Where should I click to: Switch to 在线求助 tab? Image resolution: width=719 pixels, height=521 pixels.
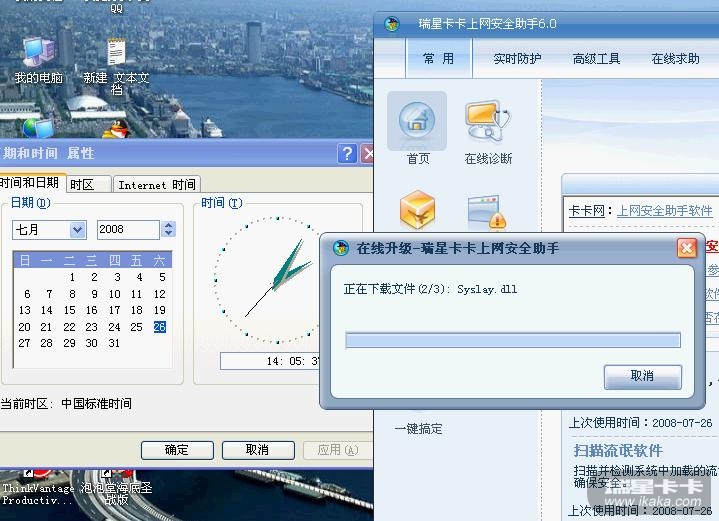coord(675,59)
